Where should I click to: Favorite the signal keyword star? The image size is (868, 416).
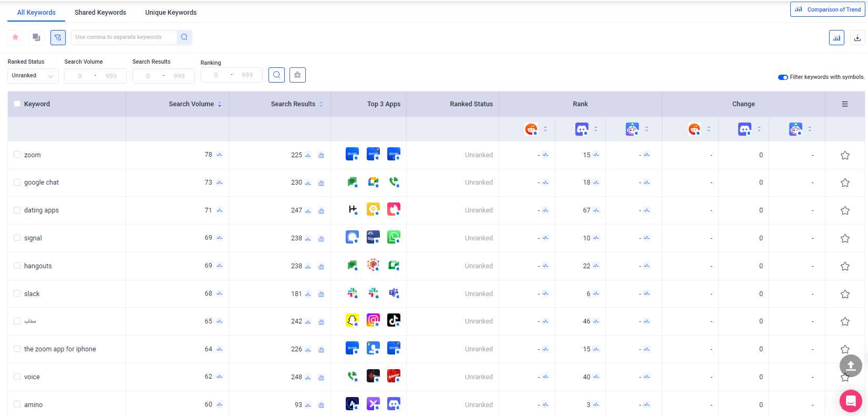point(845,238)
